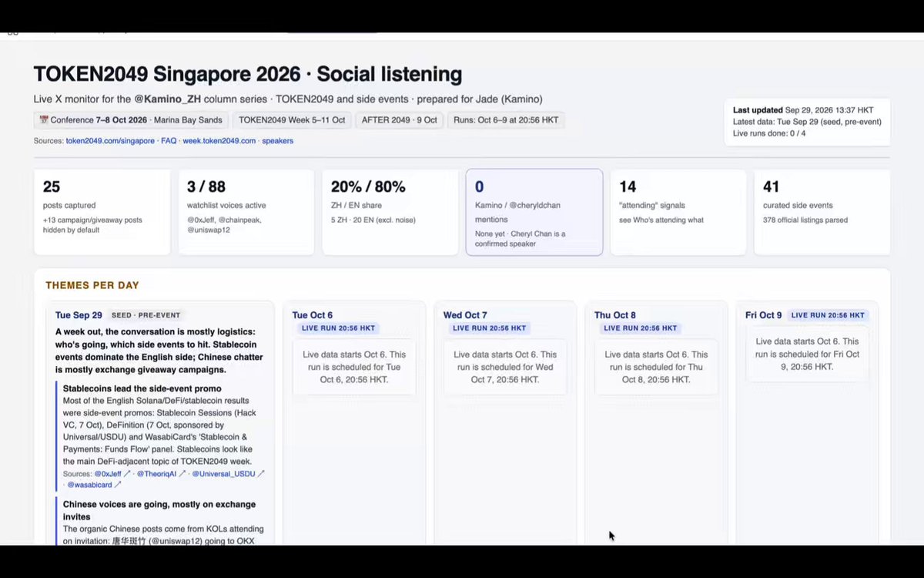The width and height of the screenshot is (924, 578).
Task: Click the @Kamino_ZH handle in the subtitle
Action: [168, 99]
